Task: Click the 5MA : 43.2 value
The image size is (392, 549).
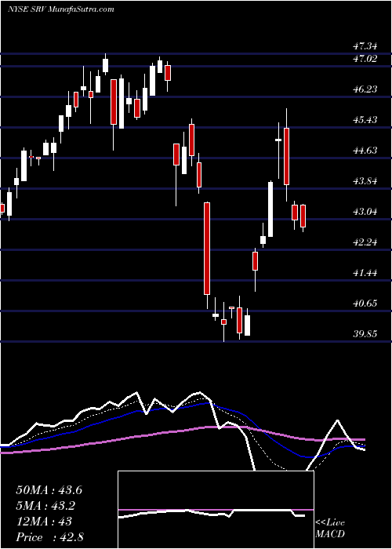Action: (x=45, y=506)
